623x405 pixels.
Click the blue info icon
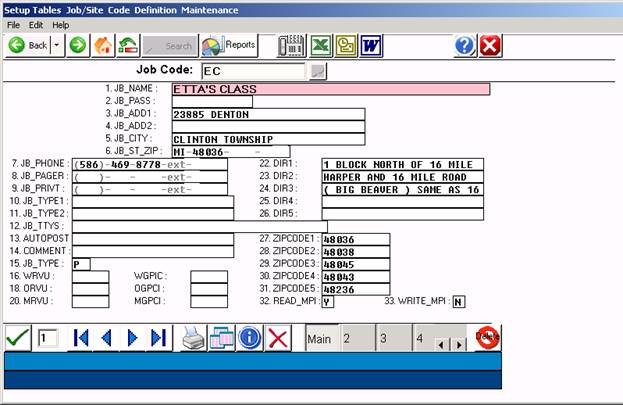(250, 338)
